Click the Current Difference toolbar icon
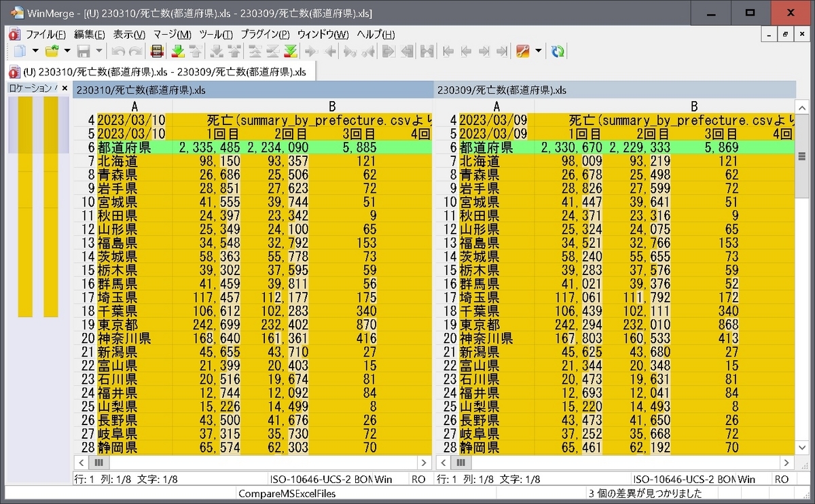The image size is (815, 504). tap(272, 51)
